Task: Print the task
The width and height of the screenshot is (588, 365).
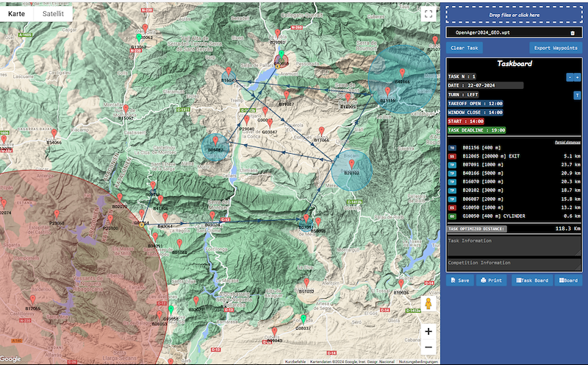Action: [491, 280]
